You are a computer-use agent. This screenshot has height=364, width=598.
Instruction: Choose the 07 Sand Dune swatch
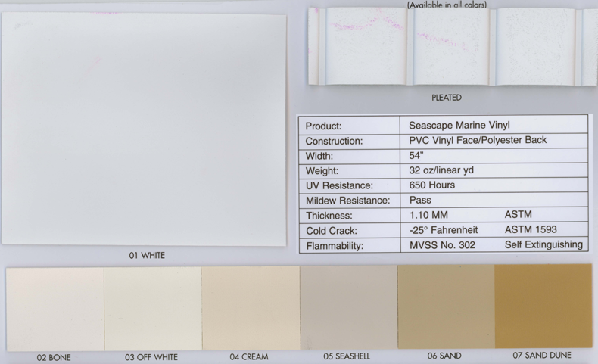543,306
